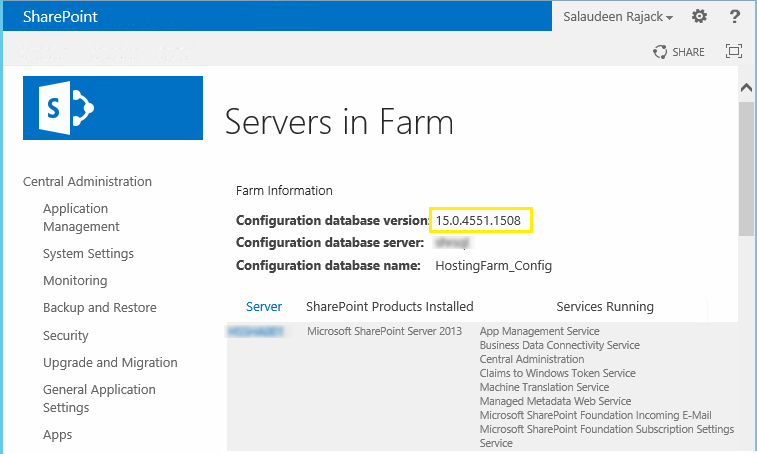
Task: Open Central Administration link
Action: (87, 182)
